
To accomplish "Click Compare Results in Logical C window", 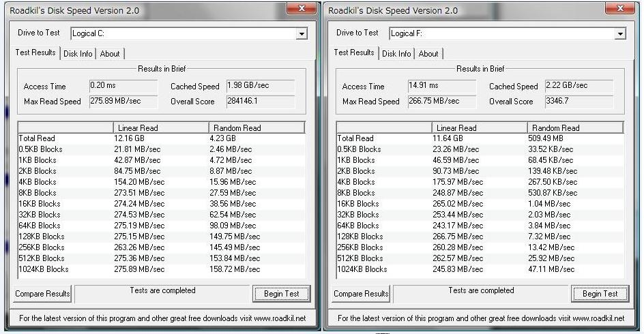I will 42,294.
